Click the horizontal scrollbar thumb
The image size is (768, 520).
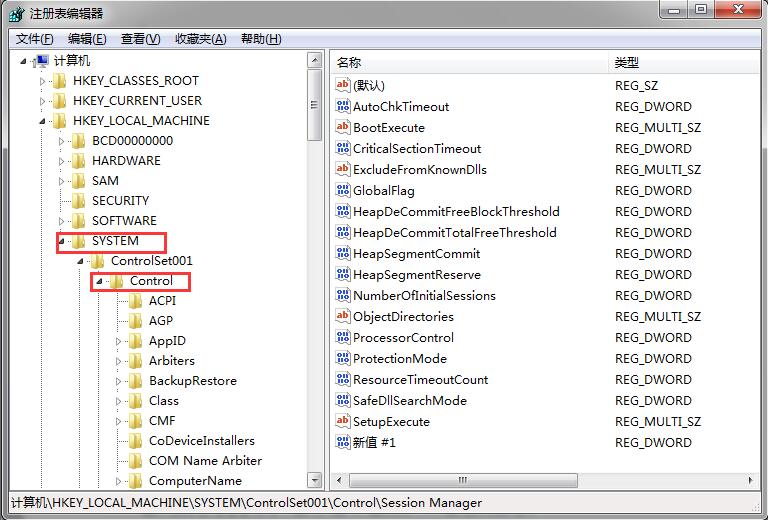[463, 480]
